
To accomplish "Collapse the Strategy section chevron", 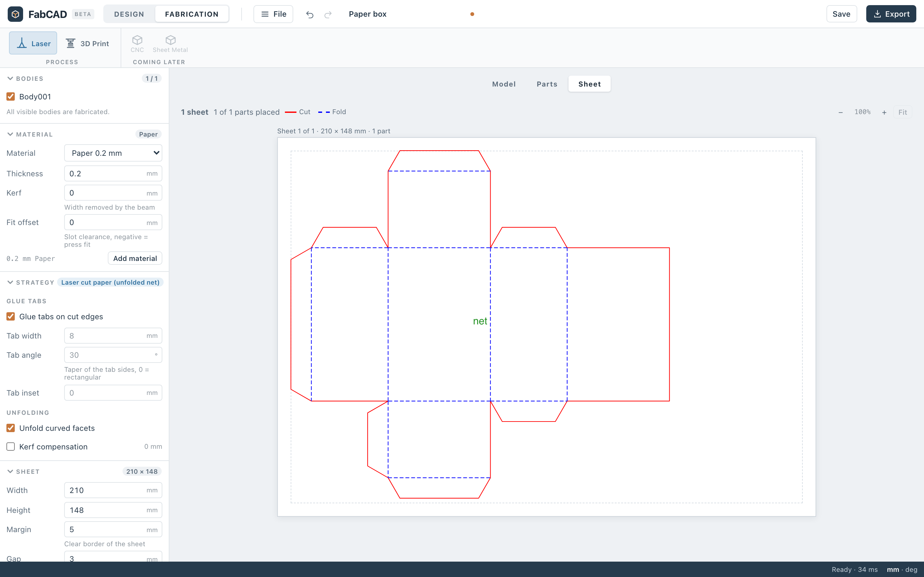I will coord(10,282).
